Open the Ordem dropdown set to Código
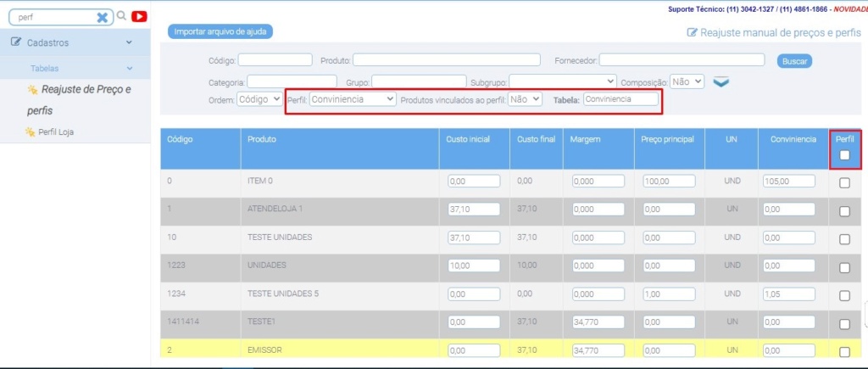868x369 pixels. 259,99
